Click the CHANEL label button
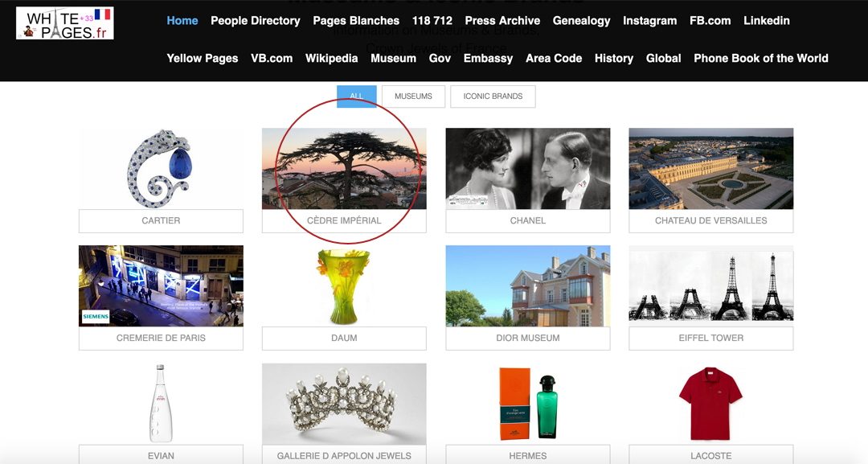Screen dimensions: 868x464 coord(528,221)
